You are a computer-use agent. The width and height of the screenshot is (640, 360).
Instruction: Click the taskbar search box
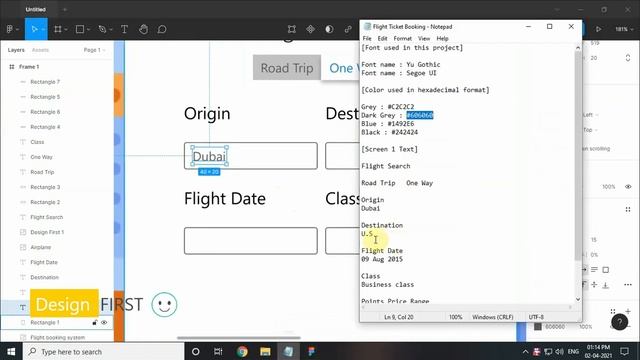coord(103,351)
